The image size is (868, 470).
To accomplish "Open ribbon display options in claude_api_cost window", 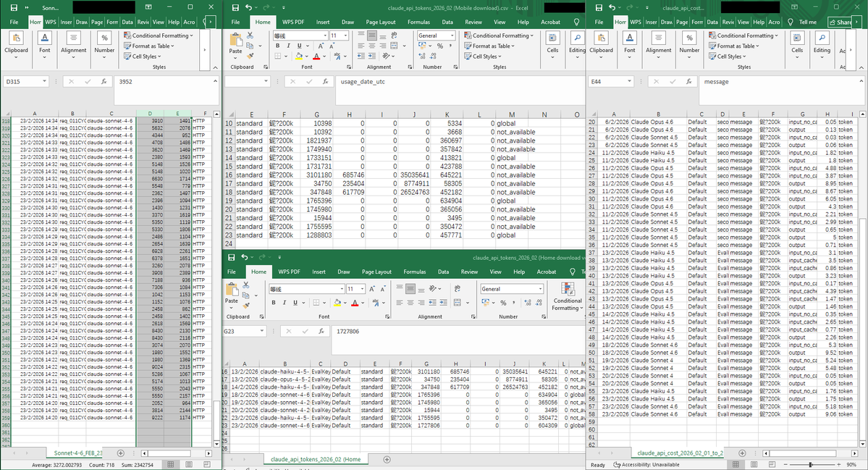I will [x=794, y=7].
